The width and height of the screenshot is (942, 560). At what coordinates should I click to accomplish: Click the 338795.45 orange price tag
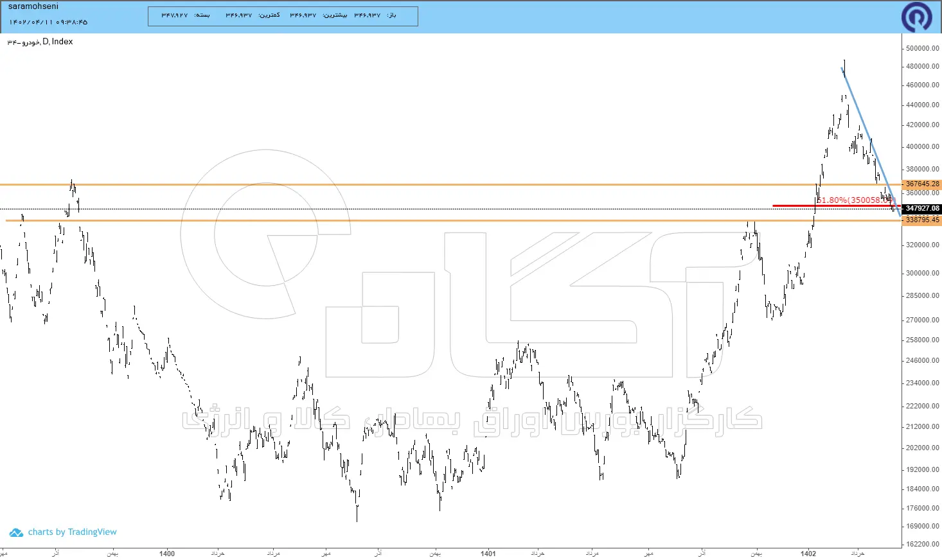pyautogui.click(x=922, y=220)
